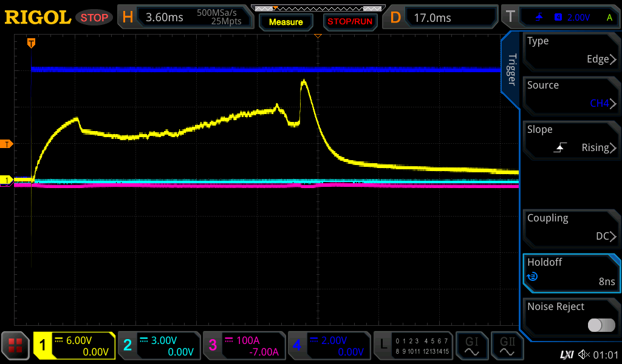Toggle channel 3 with 100A scale
622x364 pixels.
(x=244, y=346)
